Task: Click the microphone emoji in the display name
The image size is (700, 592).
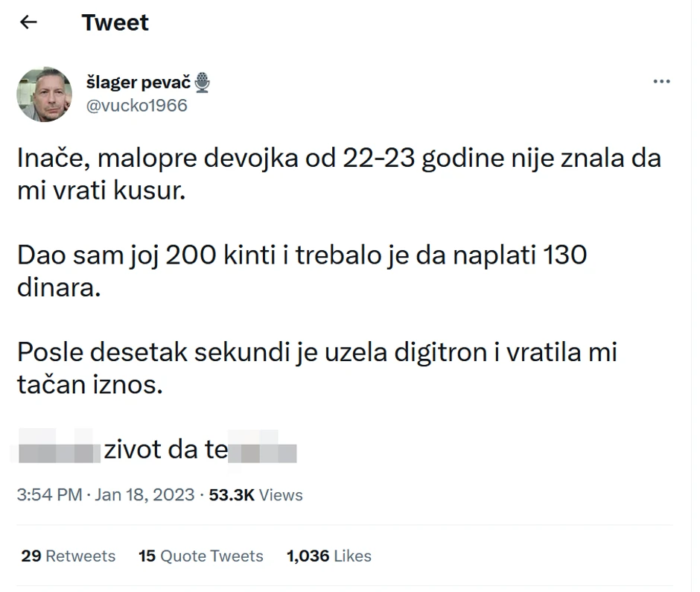Action: [x=201, y=82]
